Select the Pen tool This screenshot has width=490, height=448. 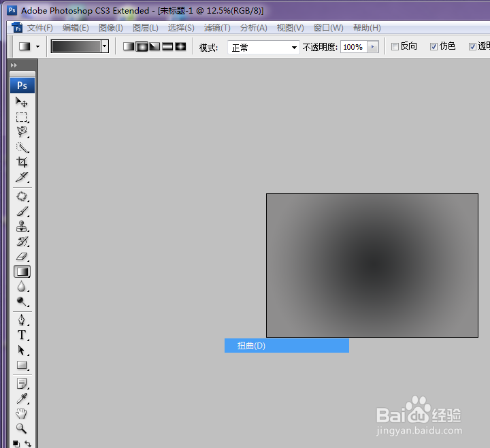click(x=22, y=320)
